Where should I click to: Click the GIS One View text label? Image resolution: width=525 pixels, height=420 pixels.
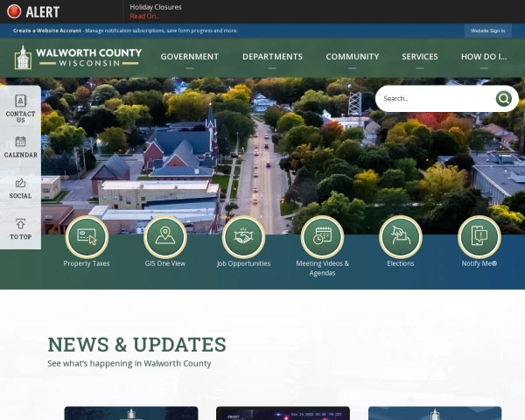point(165,263)
